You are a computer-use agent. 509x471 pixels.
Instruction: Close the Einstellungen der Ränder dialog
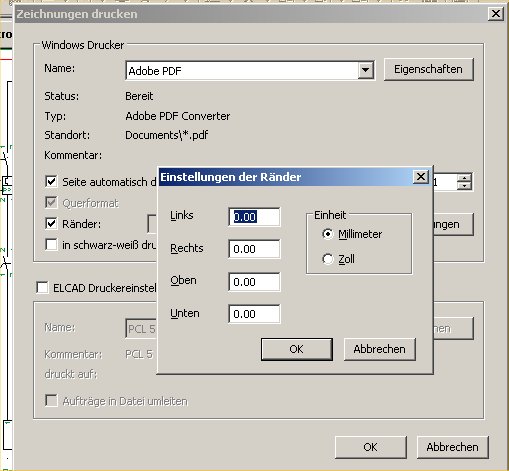pos(421,176)
